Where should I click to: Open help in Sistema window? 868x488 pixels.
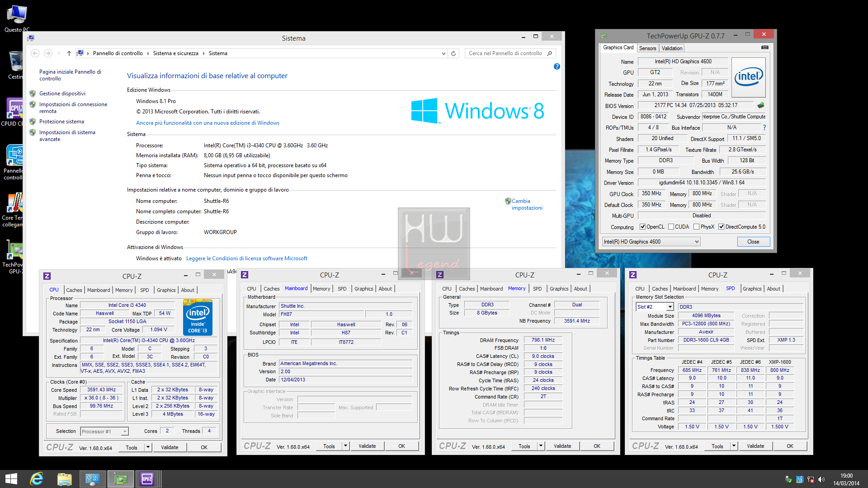coord(557,66)
